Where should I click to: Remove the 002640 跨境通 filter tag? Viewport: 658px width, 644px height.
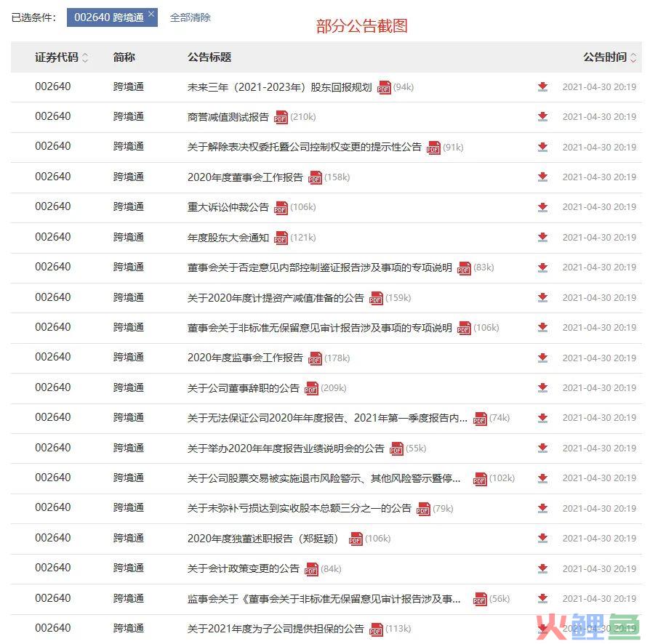tap(151, 14)
